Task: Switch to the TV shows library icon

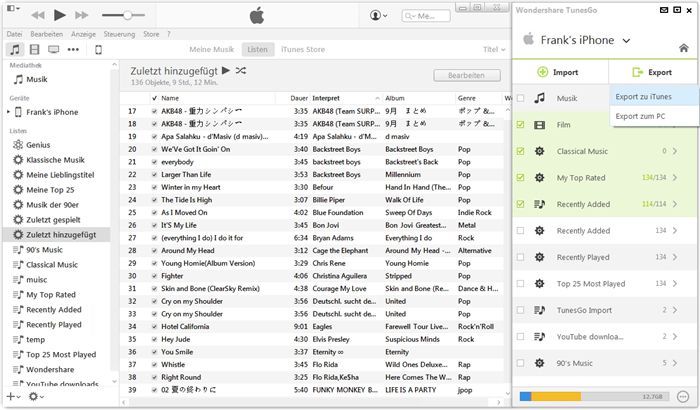Action: 54,50
